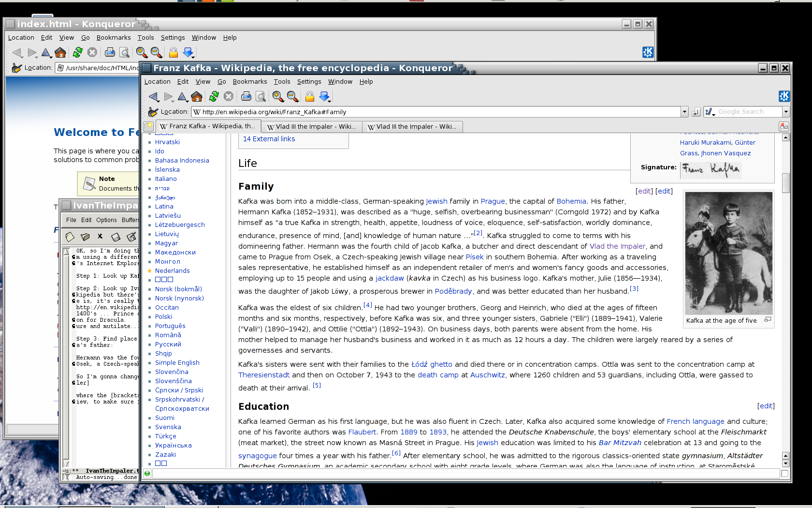Print from index.html Konqueror window
The image size is (812, 508).
110,52
